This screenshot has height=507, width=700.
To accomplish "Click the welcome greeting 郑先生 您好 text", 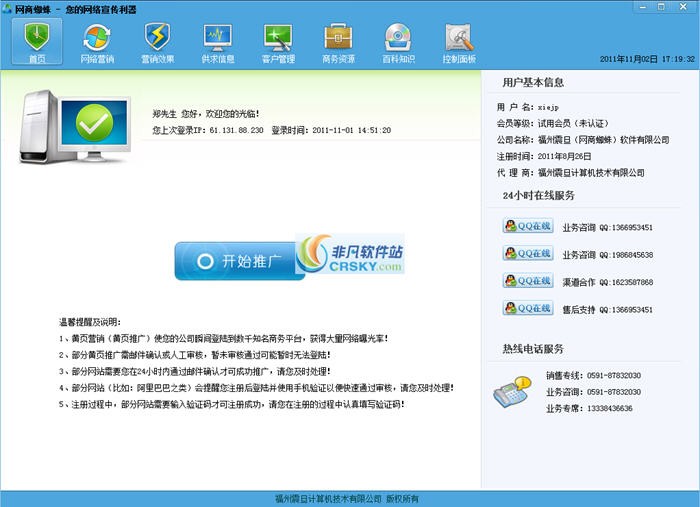I will click(x=206, y=114).
